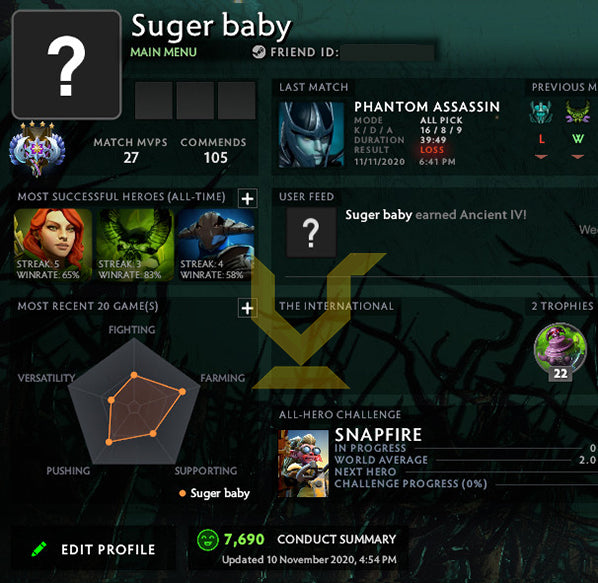598x583 pixels.
Task: Expand Most Recent 20 Games plus button
Action: [248, 308]
